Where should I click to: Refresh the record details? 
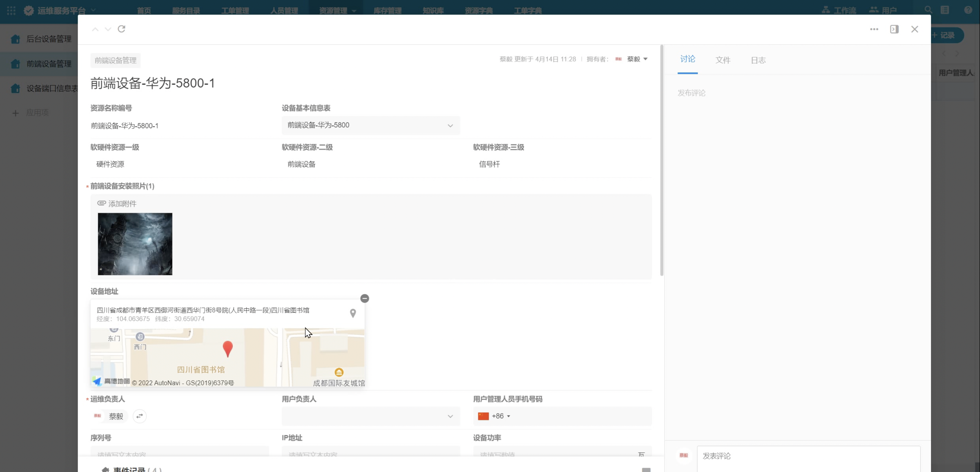pos(121,29)
